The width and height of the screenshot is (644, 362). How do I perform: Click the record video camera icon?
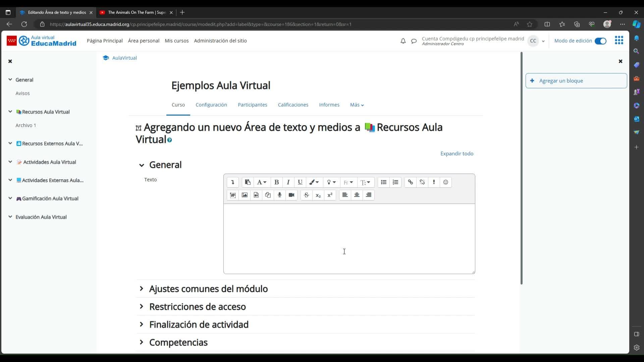[x=291, y=195]
